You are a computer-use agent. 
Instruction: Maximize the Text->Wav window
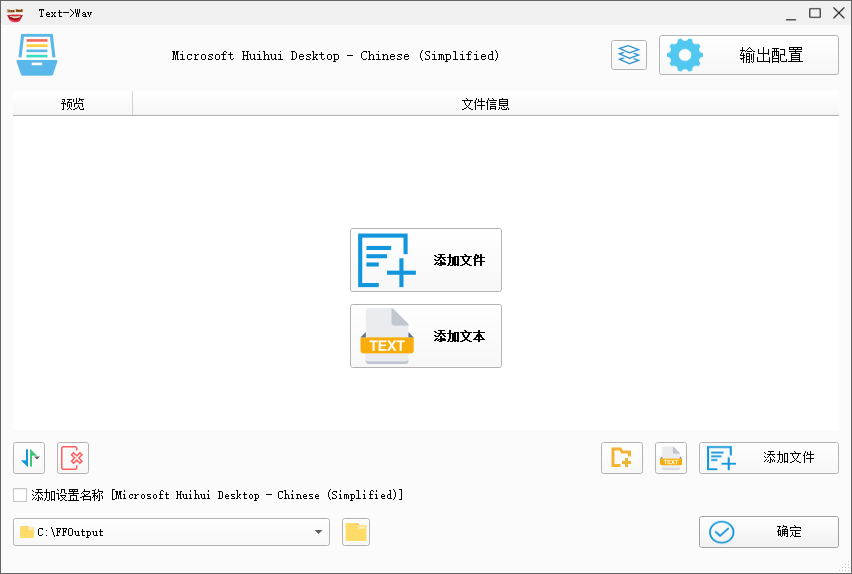pyautogui.click(x=815, y=13)
